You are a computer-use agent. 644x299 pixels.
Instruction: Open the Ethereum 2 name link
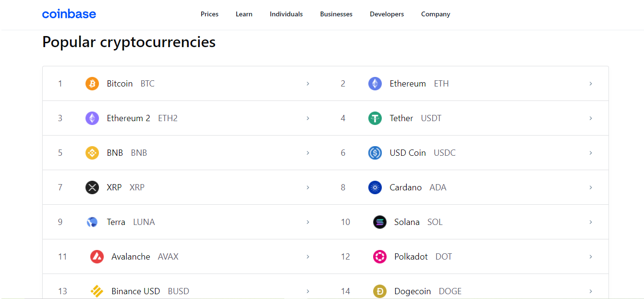coord(128,118)
